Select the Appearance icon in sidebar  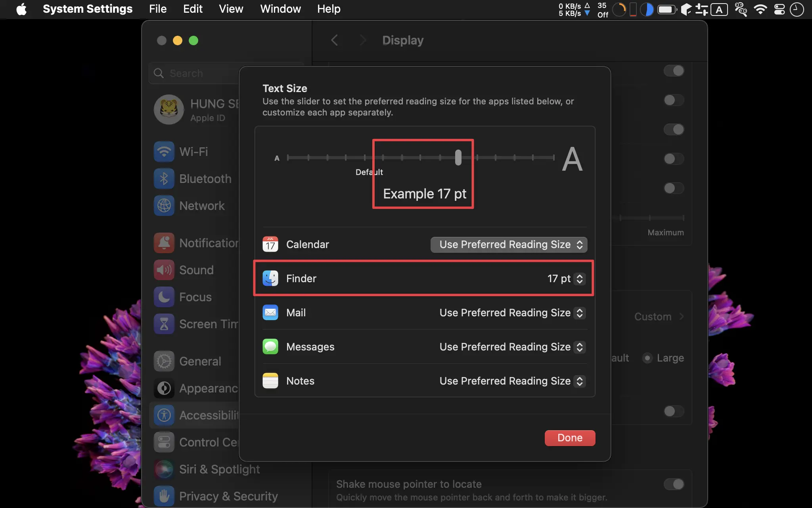(x=164, y=388)
